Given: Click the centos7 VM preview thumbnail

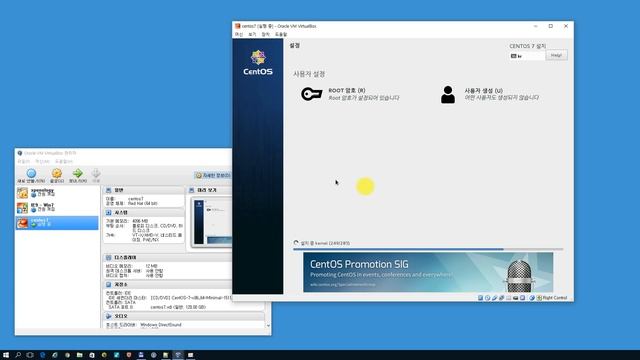Looking at the screenshot, I should [x=212, y=222].
